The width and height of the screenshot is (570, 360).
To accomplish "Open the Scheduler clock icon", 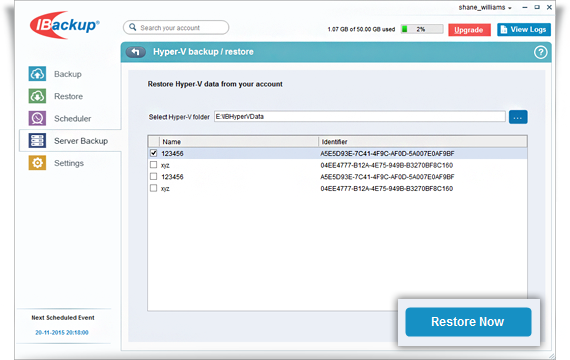I will [x=37, y=118].
